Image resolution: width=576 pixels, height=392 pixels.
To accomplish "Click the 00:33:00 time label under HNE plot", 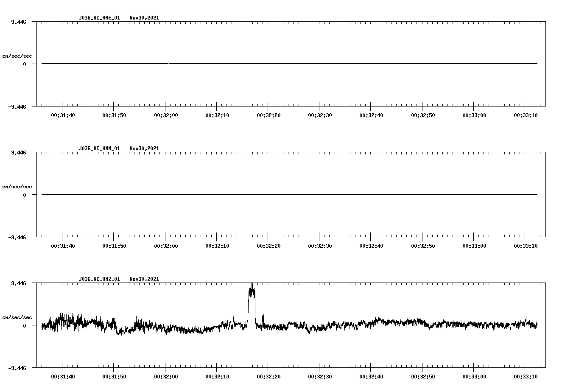I will point(474,115).
